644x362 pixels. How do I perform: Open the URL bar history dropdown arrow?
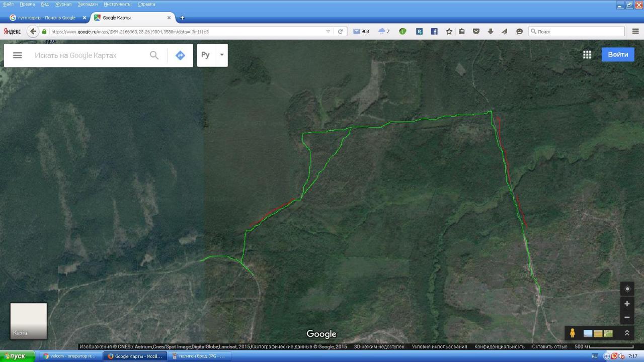point(328,31)
